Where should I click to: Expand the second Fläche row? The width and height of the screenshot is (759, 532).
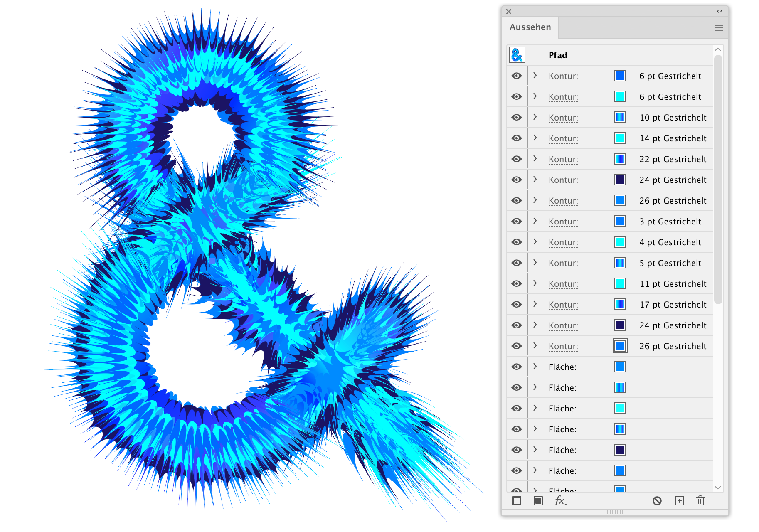tap(535, 387)
